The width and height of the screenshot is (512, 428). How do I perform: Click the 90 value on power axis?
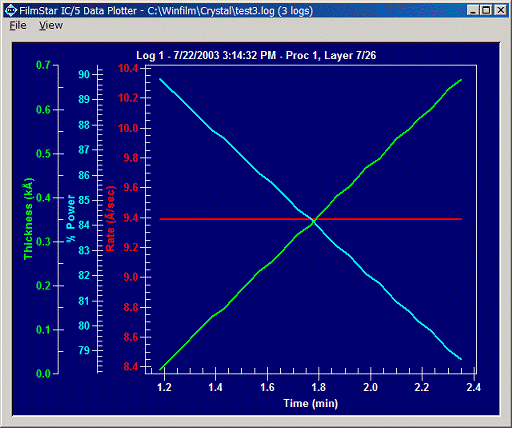(x=84, y=74)
